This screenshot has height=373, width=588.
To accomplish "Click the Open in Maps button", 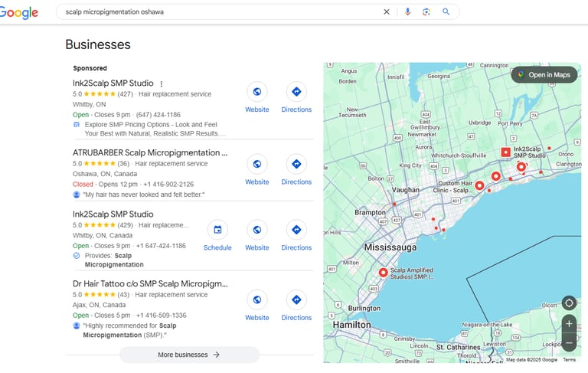I will [544, 75].
